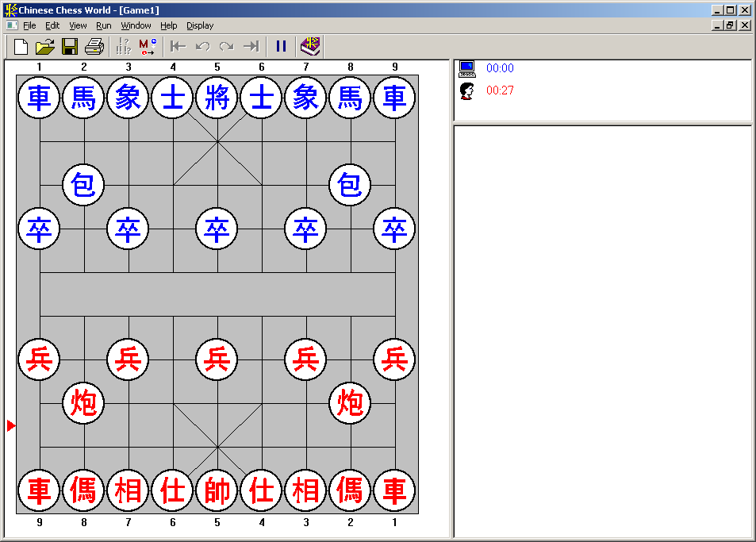Screen dimensions: 756x542
Task: Redo the move using the toolbar arrow
Action: point(227,47)
